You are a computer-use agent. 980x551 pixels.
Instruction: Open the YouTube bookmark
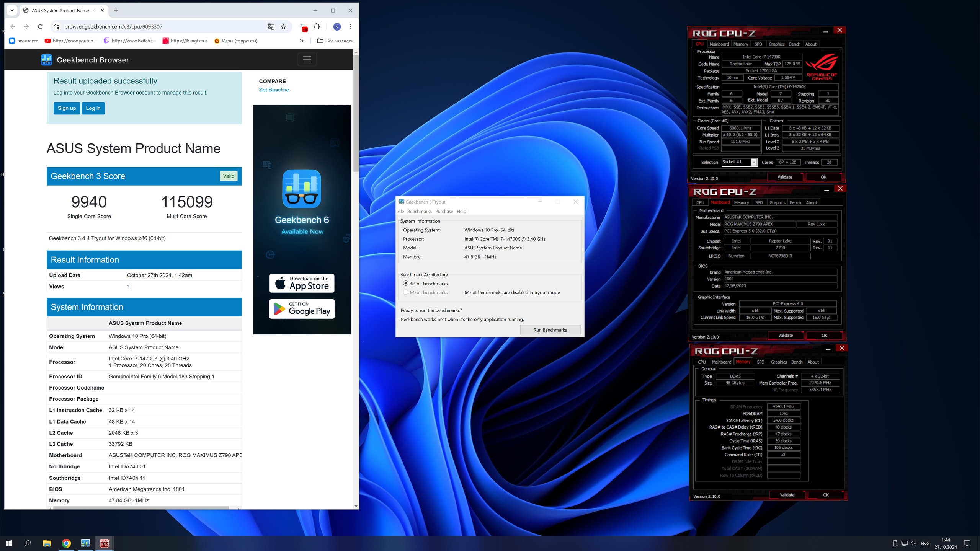click(x=71, y=41)
